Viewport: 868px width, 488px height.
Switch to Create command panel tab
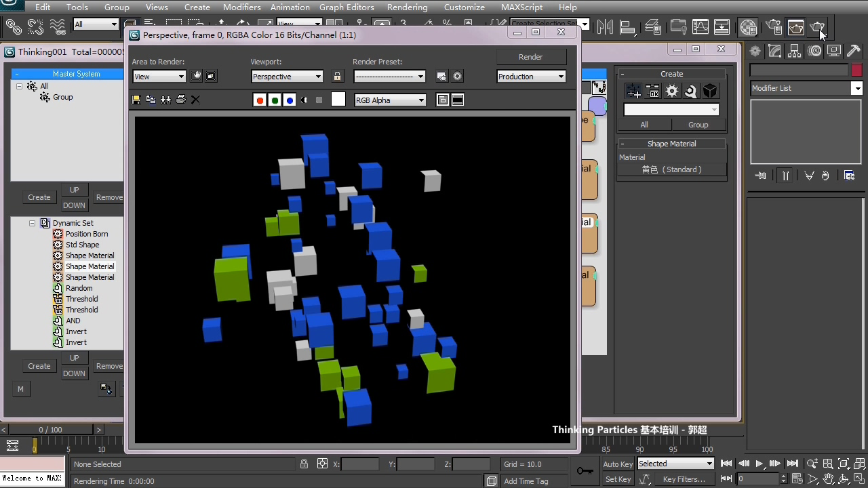pyautogui.click(x=755, y=52)
